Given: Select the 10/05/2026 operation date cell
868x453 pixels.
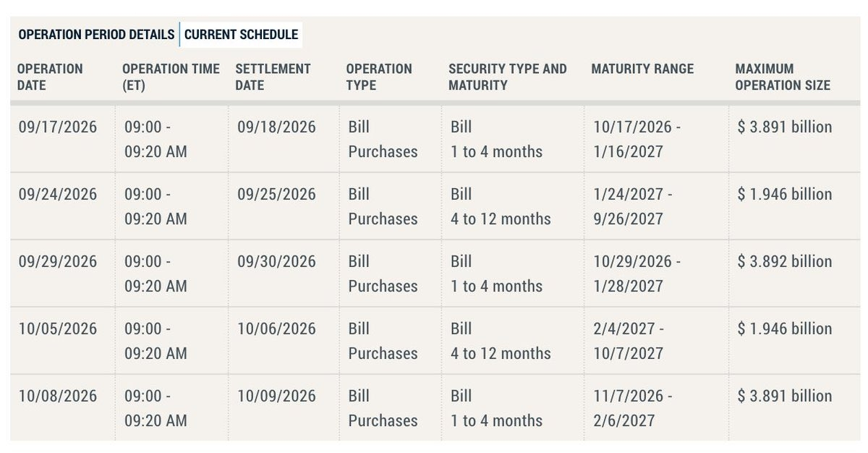Looking at the screenshot, I should pos(58,329).
